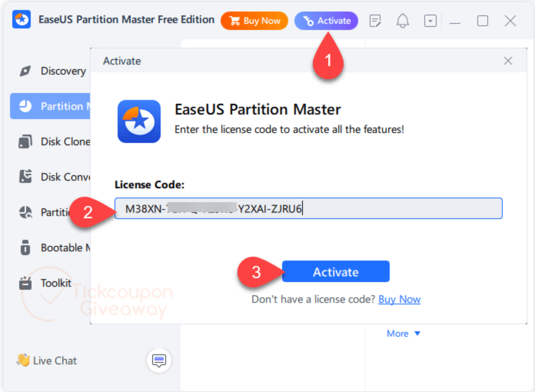
Task: Click the Bootable Media USB icon
Action: 25,247
